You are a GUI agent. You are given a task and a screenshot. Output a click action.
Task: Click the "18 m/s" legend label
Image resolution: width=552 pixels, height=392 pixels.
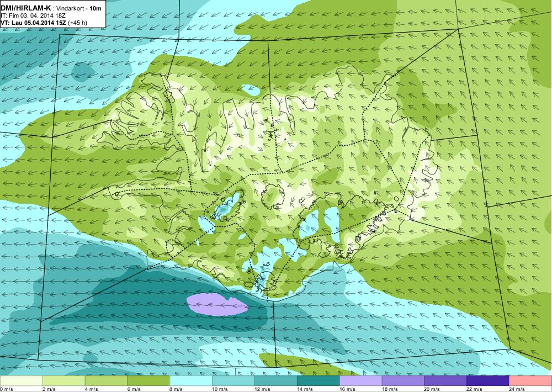(x=390, y=389)
